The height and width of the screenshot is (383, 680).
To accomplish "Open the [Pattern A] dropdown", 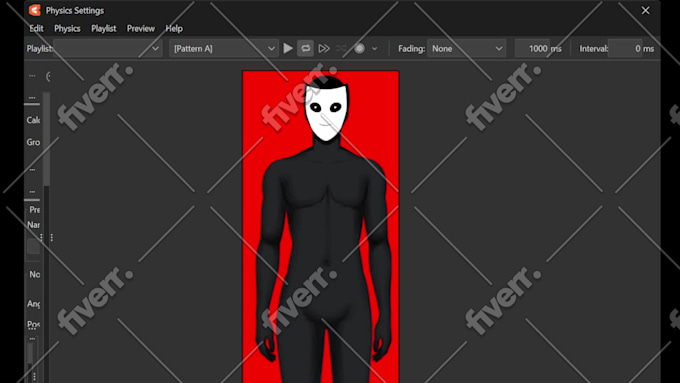I will (224, 49).
